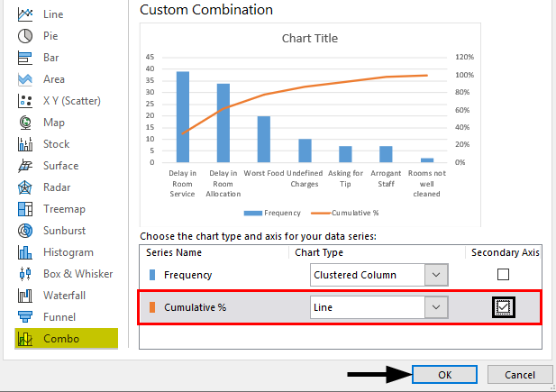The width and height of the screenshot is (556, 392).
Task: Pick the Histogram chart icon
Action: pos(25,252)
